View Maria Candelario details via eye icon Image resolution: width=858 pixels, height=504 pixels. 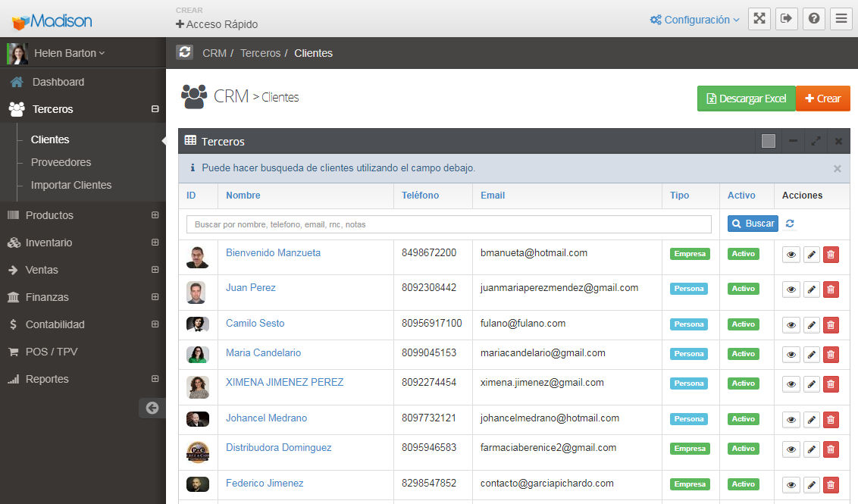[791, 355]
